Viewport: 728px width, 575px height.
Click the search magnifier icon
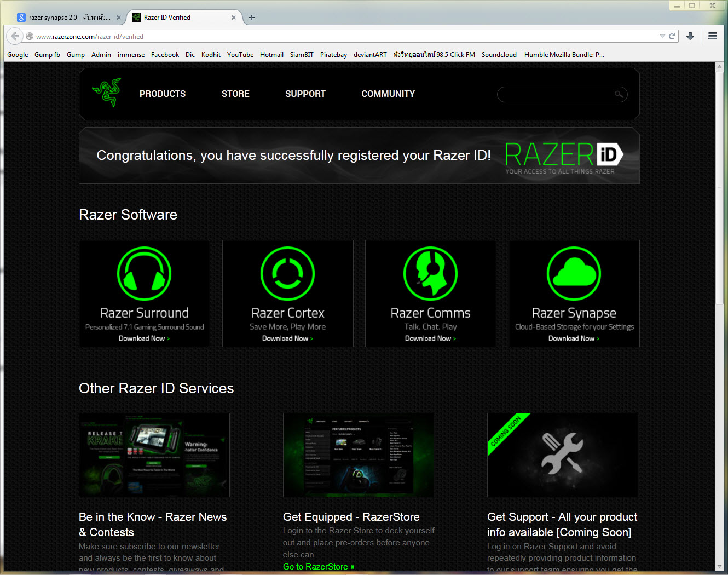(x=619, y=94)
